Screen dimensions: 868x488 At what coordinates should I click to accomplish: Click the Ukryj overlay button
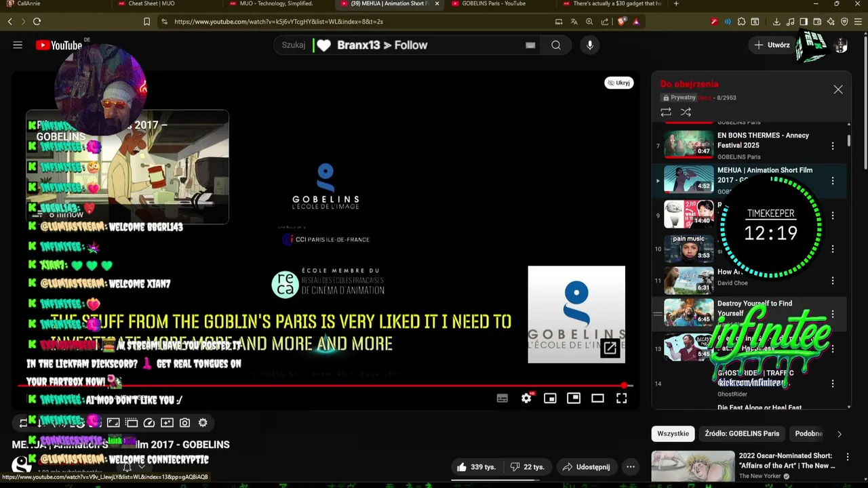pyautogui.click(x=619, y=83)
